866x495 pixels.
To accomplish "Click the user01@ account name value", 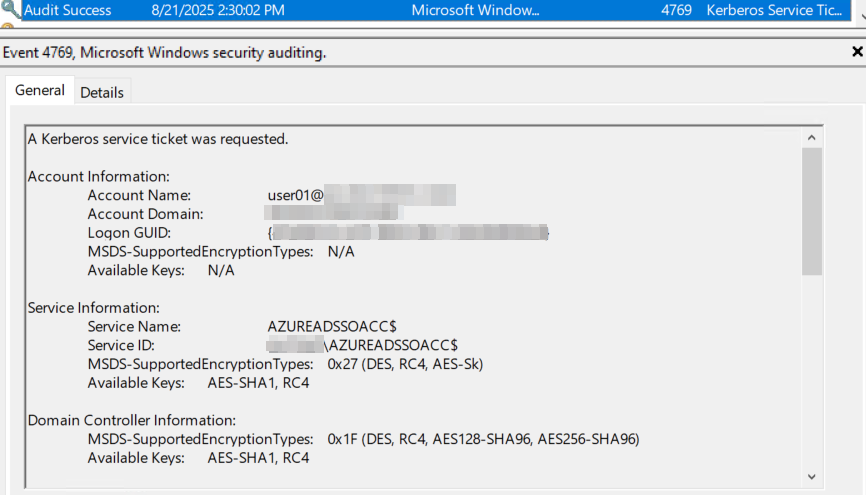I will point(362,195).
